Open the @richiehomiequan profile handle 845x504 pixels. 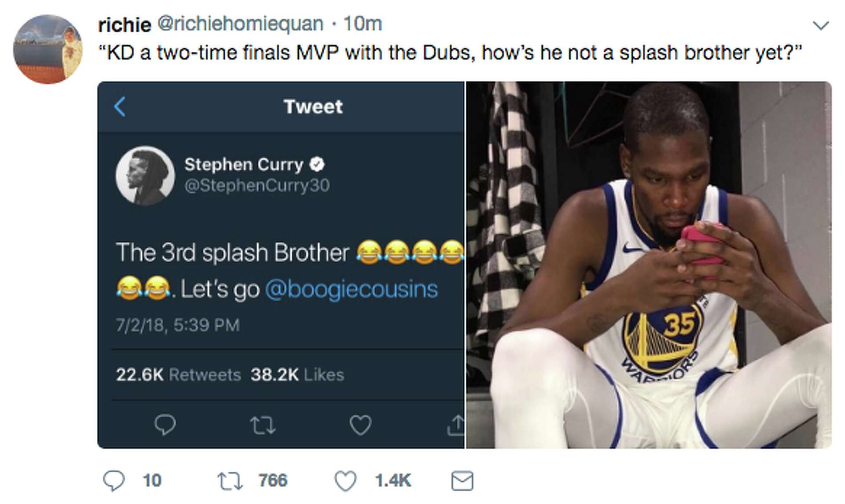point(240,24)
